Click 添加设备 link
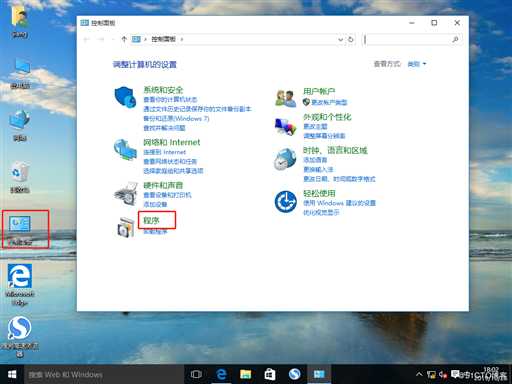Viewport: 512px width, 384px height. [155, 204]
